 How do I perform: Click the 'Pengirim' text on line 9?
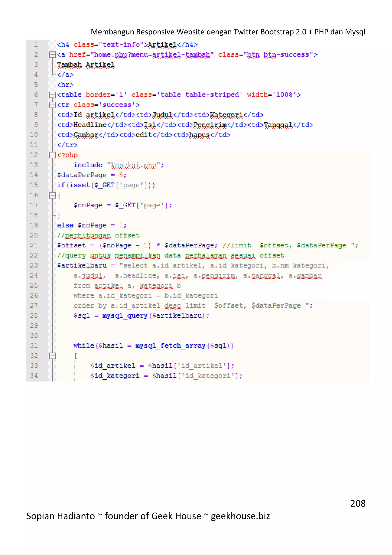pos(210,125)
